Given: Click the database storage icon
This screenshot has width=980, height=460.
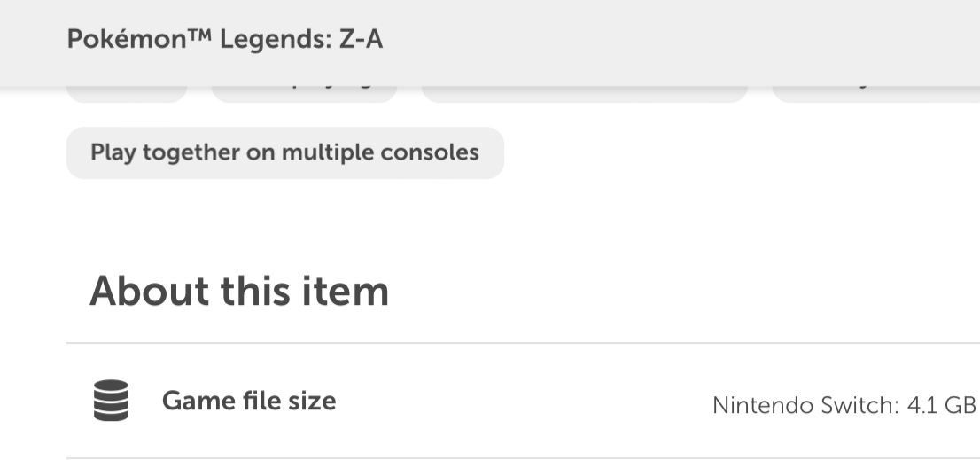Looking at the screenshot, I should pos(111,402).
